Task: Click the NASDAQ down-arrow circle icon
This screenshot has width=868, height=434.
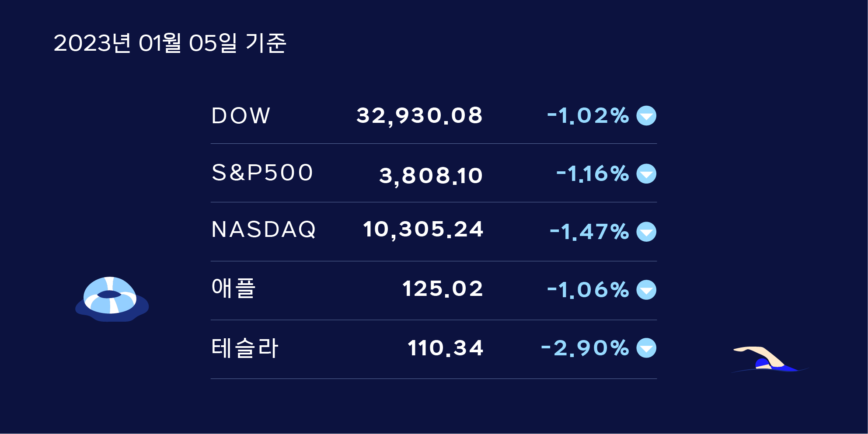Action: click(x=646, y=232)
